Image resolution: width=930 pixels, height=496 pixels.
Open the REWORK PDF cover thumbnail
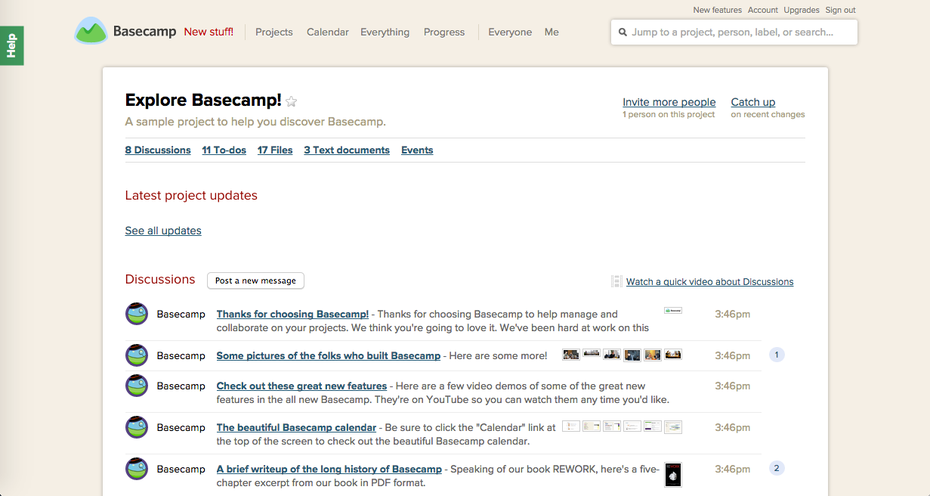click(673, 475)
